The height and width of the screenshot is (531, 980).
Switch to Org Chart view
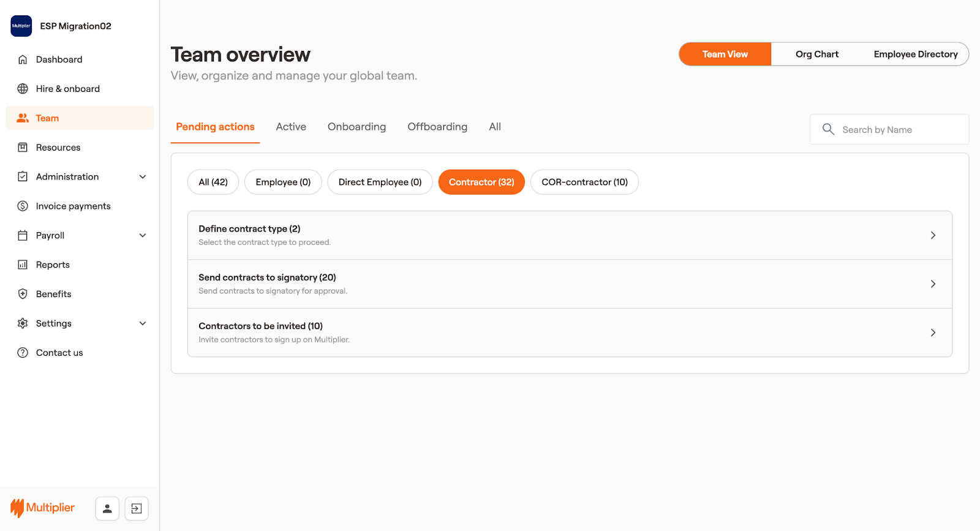tap(816, 55)
